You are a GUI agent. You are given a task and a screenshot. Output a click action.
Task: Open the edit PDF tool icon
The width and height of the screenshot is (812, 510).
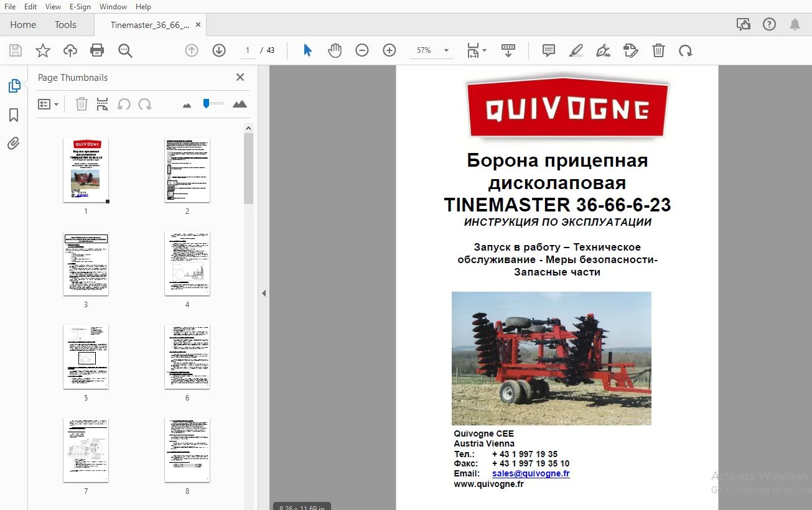click(x=630, y=50)
